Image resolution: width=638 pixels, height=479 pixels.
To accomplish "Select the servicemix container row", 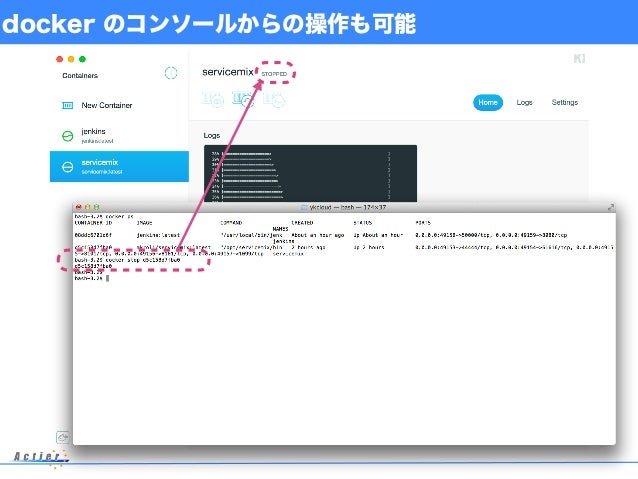I will 119,166.
